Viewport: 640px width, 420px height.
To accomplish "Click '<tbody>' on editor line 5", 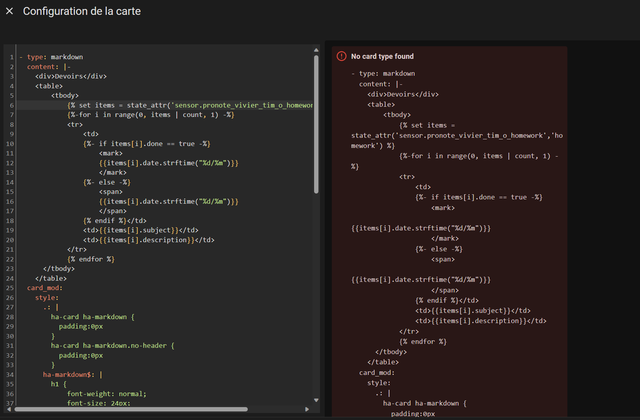I will pos(65,96).
